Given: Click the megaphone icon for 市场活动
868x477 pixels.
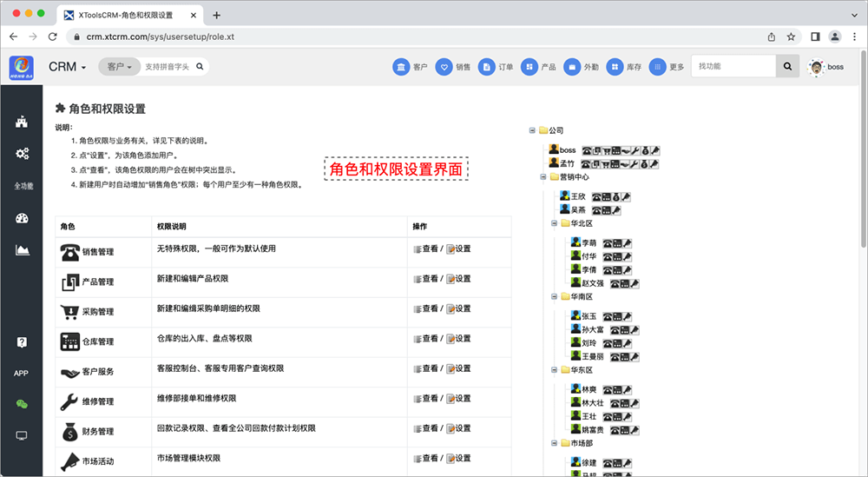Looking at the screenshot, I should click(x=69, y=462).
